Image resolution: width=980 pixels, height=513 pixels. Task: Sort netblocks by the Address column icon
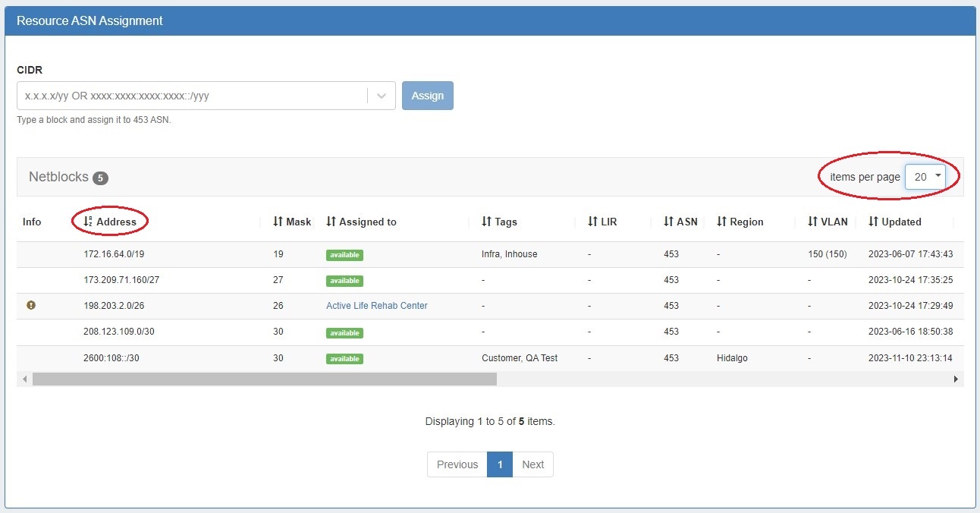(x=88, y=222)
